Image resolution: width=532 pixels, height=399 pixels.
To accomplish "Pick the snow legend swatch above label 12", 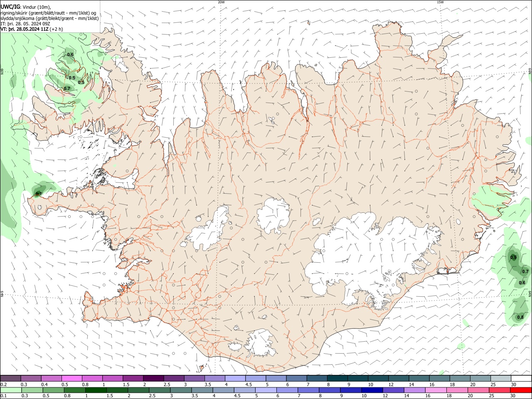I will pos(399,379).
